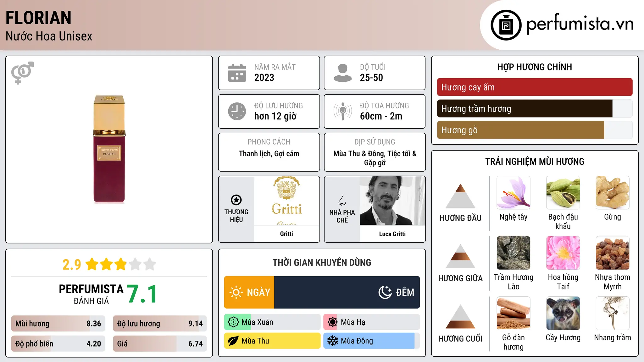Click the star badge icon above Thương hiệu

pos(236,200)
